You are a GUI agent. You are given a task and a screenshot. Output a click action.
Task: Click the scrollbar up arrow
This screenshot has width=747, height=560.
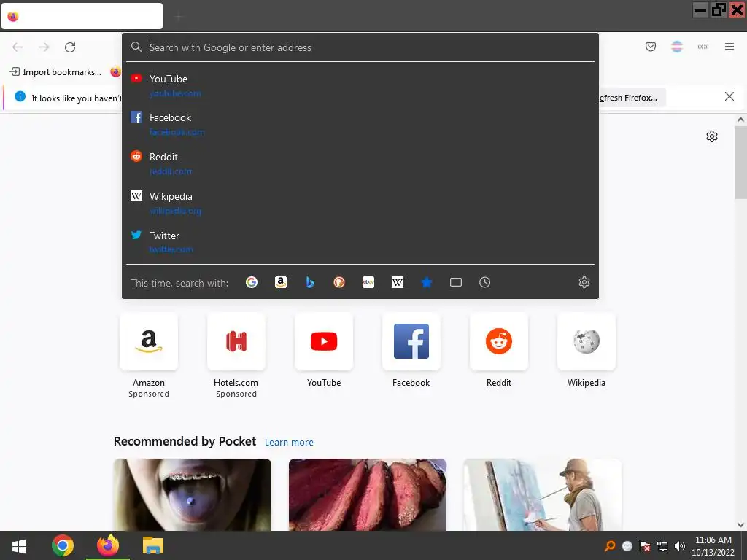pyautogui.click(x=740, y=120)
